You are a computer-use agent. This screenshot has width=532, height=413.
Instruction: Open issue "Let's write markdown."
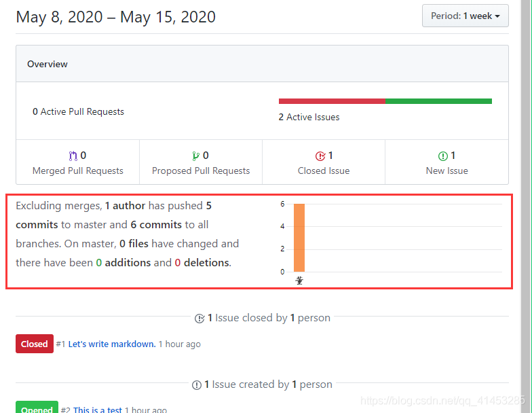tap(112, 344)
